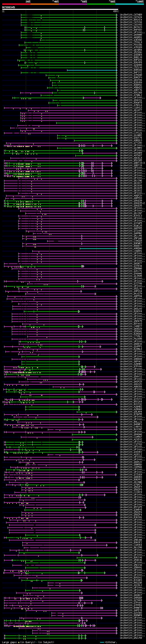Select the UniRef100_A7NYL6 label

pyautogui.click(x=131, y=105)
